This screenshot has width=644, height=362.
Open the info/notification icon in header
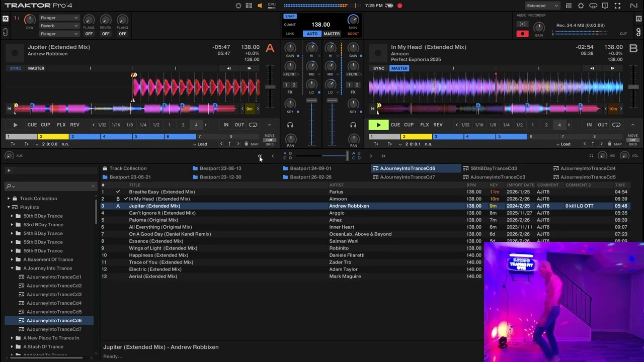pos(605,6)
